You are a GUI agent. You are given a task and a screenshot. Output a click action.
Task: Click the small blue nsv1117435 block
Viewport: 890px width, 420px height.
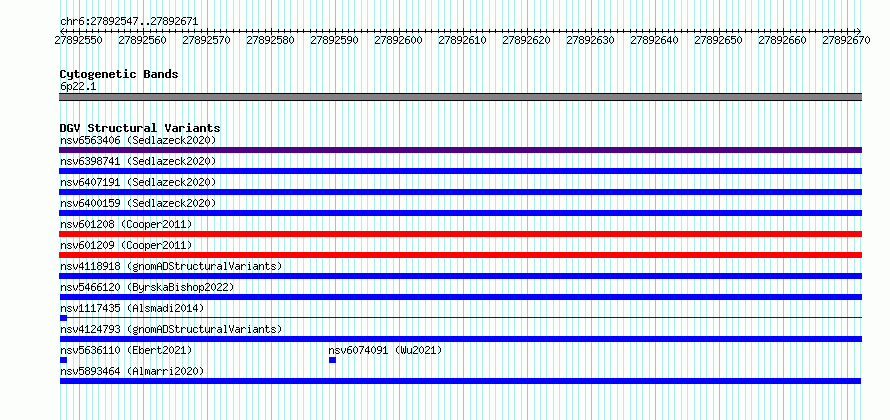click(63, 318)
